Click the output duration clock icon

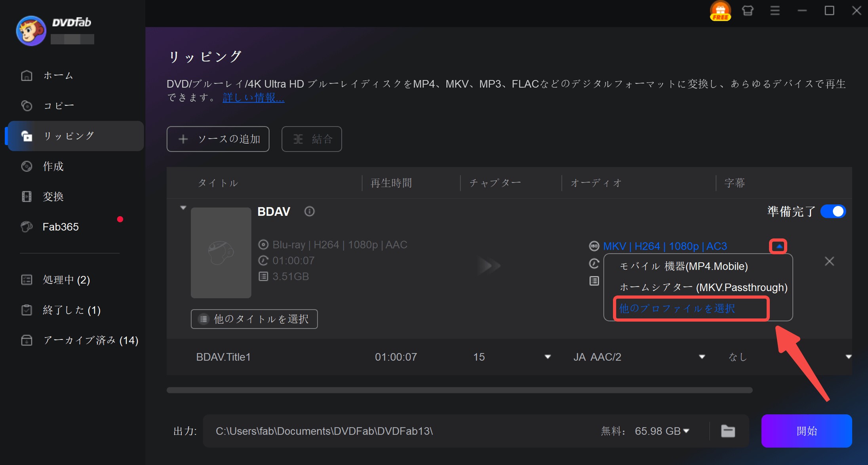[594, 263]
